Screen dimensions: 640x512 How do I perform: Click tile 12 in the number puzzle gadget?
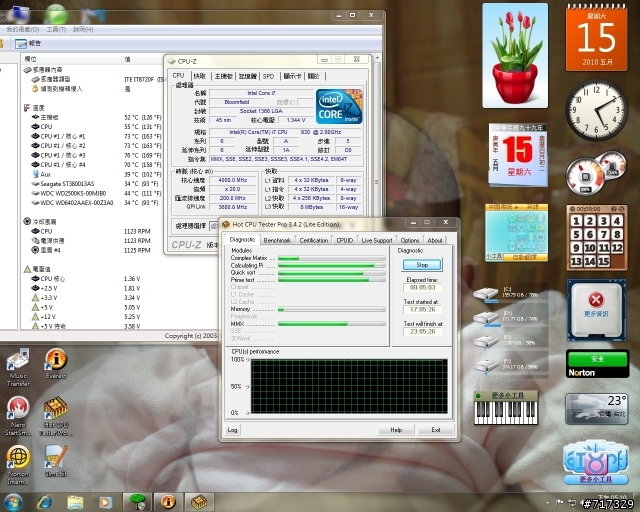pos(617,248)
